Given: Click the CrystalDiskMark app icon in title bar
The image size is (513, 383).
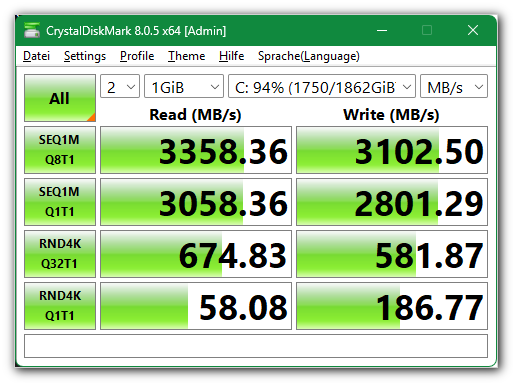Looking at the screenshot, I should click(32, 30).
